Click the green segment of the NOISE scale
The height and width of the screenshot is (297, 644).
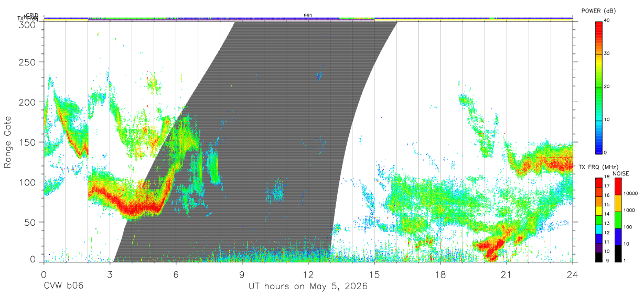618,220
